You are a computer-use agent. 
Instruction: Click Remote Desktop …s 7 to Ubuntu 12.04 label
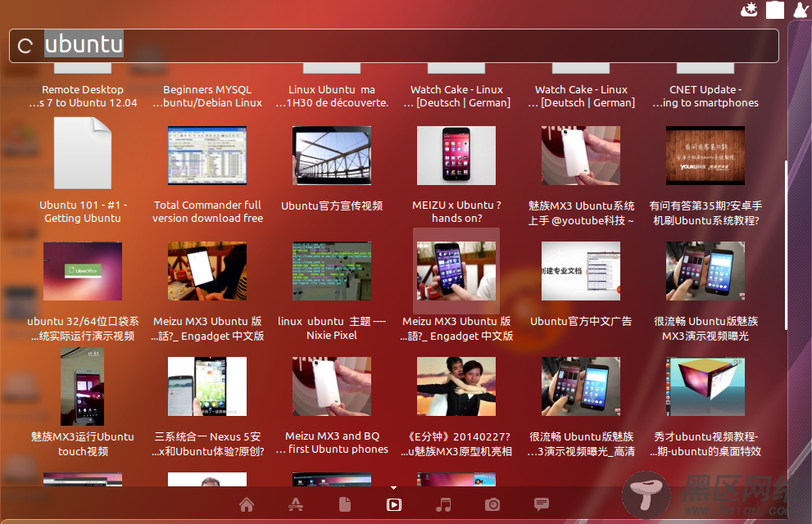[x=83, y=97]
